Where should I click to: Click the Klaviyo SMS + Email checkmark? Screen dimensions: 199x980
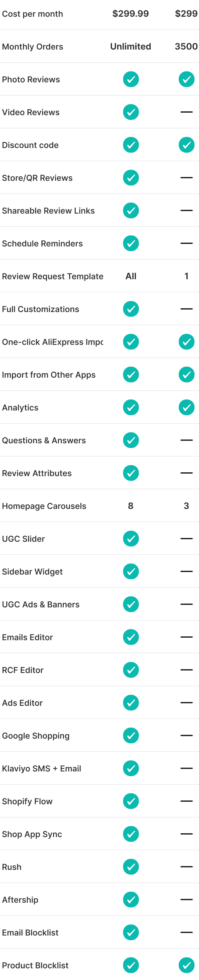pyautogui.click(x=131, y=768)
